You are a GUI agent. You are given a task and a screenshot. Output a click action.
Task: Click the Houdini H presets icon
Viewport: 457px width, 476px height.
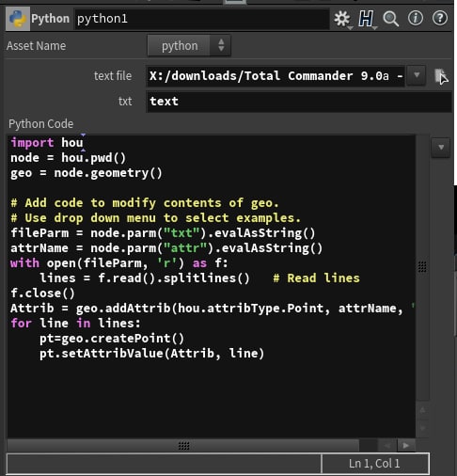click(x=367, y=19)
